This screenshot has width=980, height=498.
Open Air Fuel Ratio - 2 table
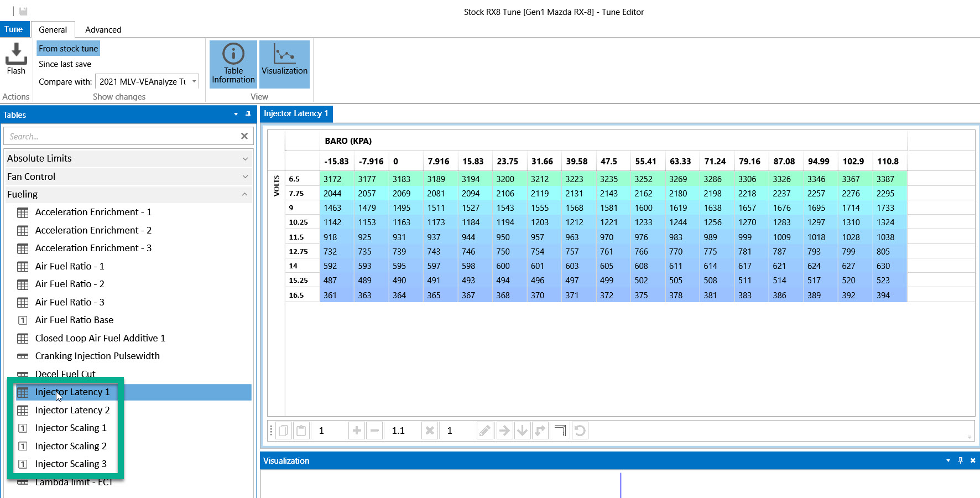(70, 284)
